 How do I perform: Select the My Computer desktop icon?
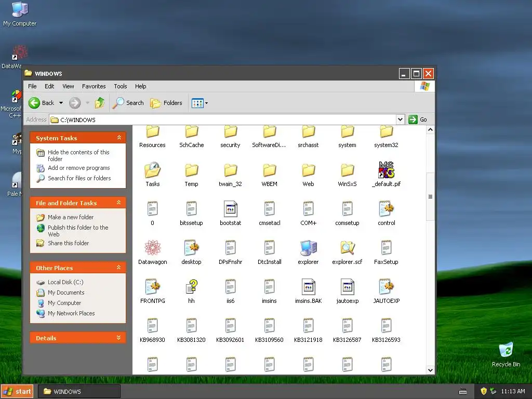(20, 14)
